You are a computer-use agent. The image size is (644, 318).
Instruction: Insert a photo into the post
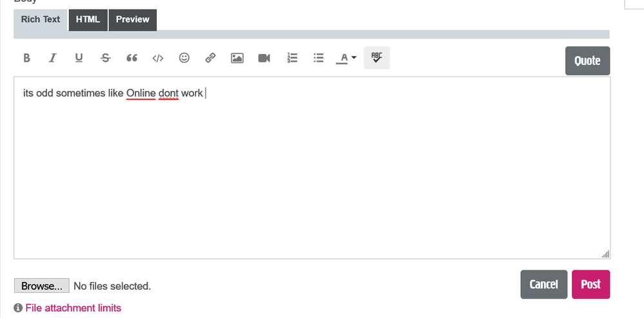click(x=237, y=58)
